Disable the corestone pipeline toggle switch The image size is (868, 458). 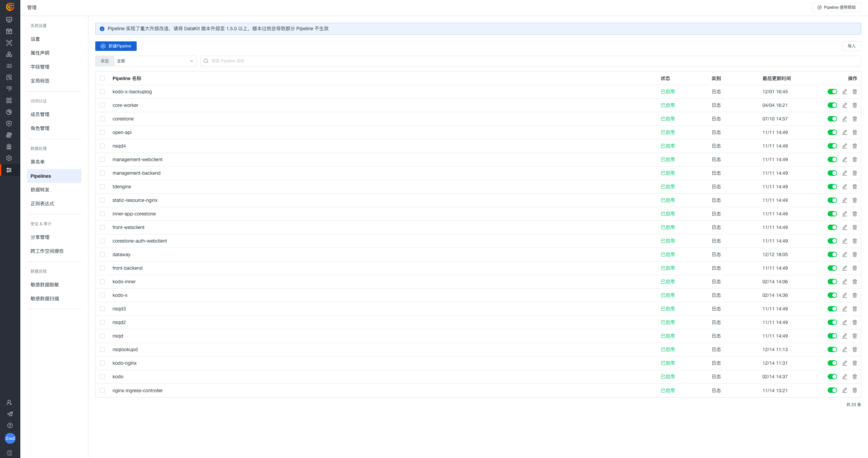832,119
